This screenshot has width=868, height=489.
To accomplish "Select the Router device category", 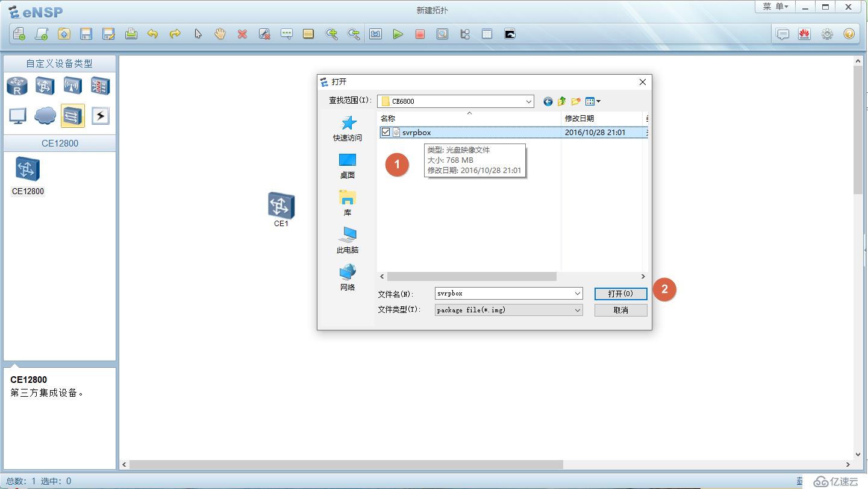I will (x=17, y=86).
